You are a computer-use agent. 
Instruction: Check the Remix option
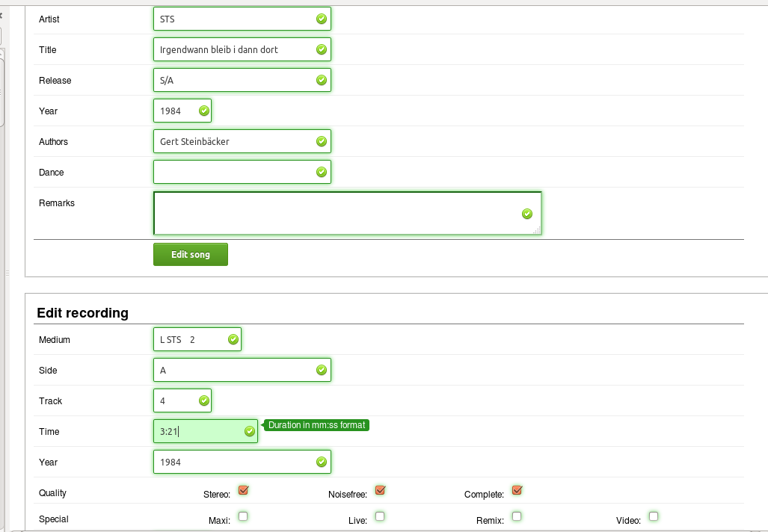point(517,516)
